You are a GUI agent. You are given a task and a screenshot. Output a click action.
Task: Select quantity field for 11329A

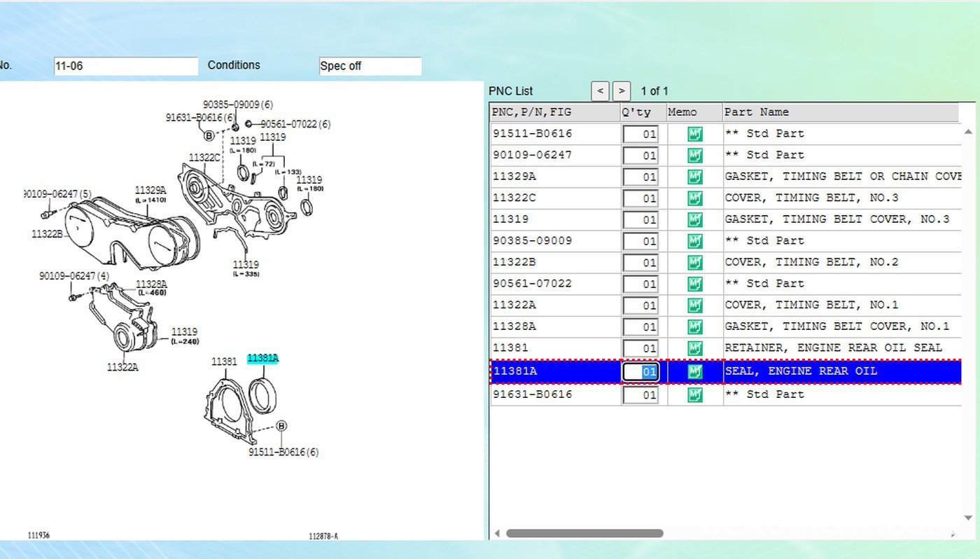(640, 177)
